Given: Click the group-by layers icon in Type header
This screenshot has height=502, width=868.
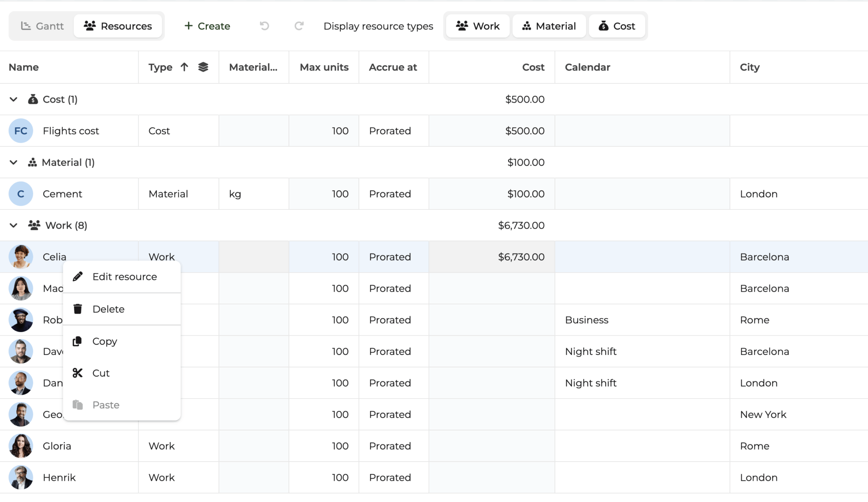Looking at the screenshot, I should 203,67.
